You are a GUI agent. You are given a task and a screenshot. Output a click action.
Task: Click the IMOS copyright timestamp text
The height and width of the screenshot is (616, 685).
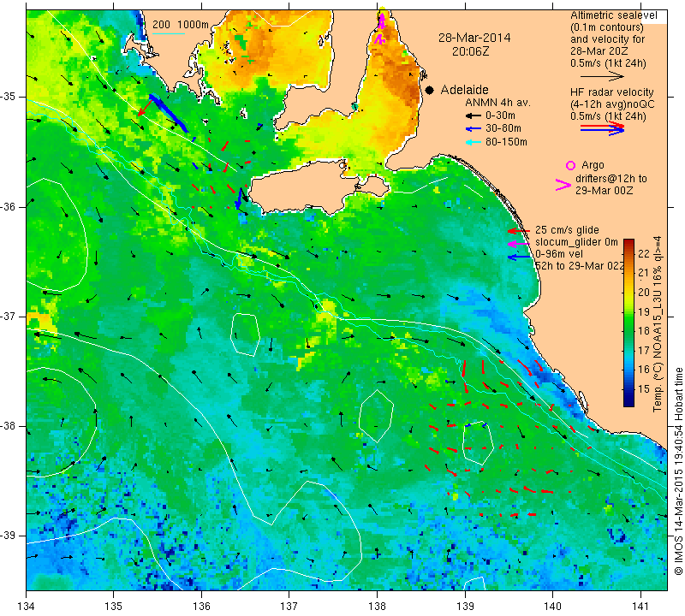[x=678, y=471]
